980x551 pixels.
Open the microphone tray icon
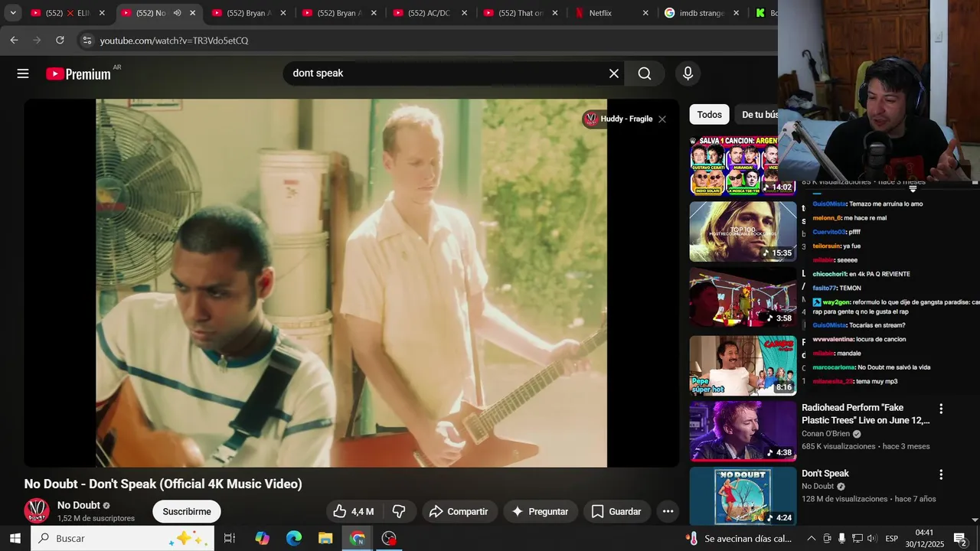click(x=841, y=538)
